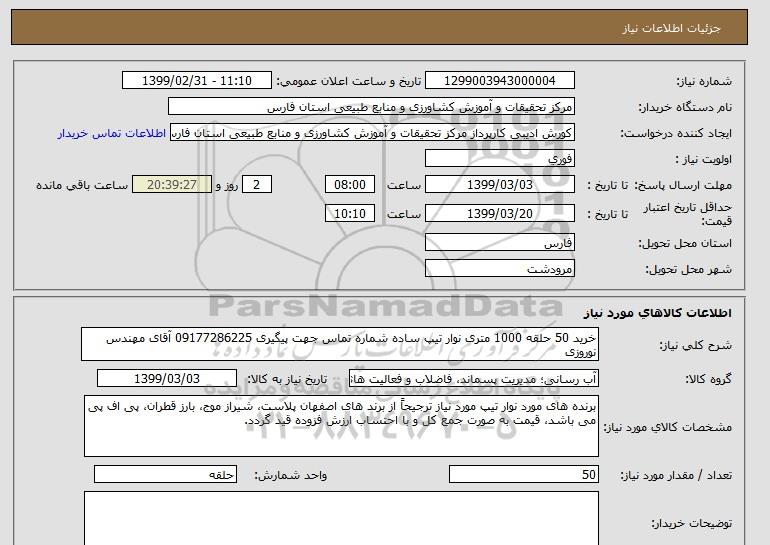770x545 pixels.
Task: Click the label مهلت ارسال پاسخ
Action: pos(683,186)
